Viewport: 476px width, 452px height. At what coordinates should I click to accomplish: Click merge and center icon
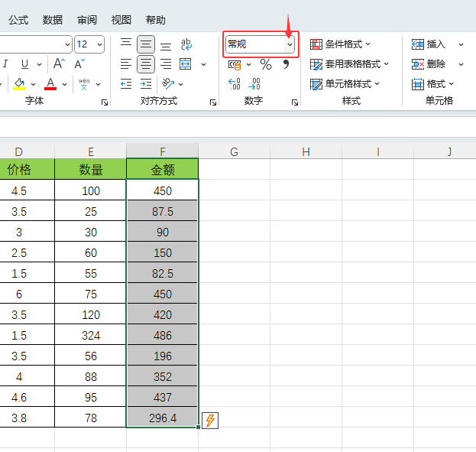click(x=185, y=64)
